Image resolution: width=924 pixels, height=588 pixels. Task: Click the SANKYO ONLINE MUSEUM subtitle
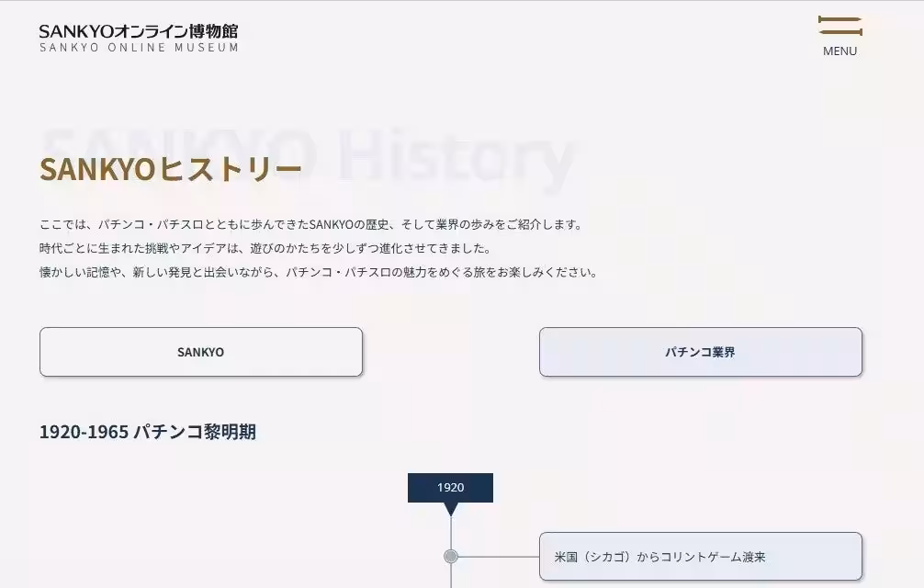point(139,48)
